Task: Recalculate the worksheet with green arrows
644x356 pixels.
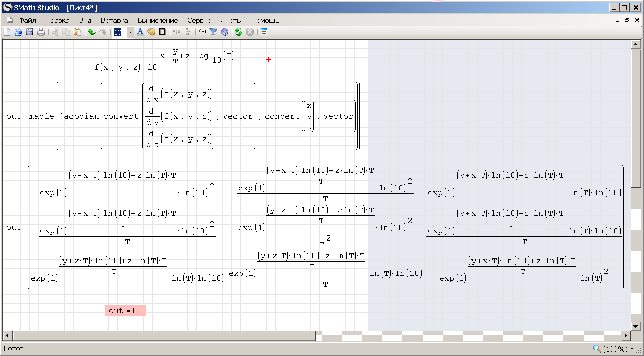Action: pyautogui.click(x=238, y=32)
